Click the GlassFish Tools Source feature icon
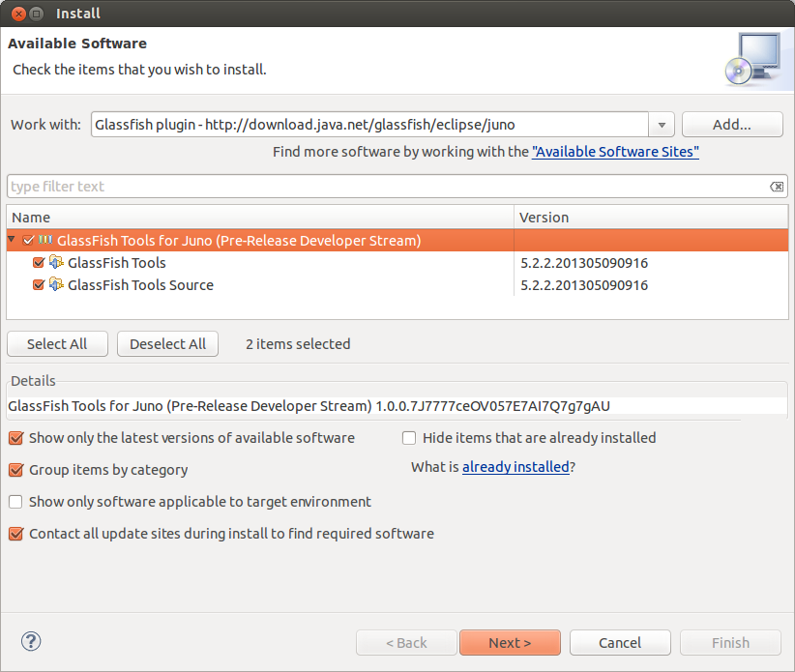This screenshot has height=672, width=795. click(x=56, y=285)
